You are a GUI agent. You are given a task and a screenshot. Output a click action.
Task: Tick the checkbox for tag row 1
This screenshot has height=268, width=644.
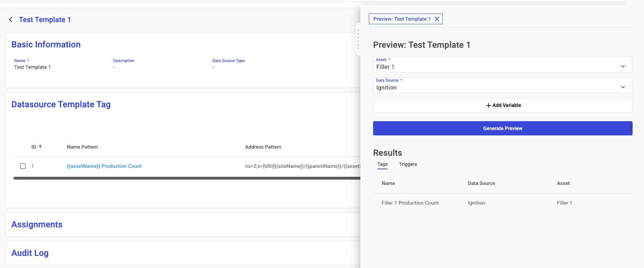coord(23,166)
